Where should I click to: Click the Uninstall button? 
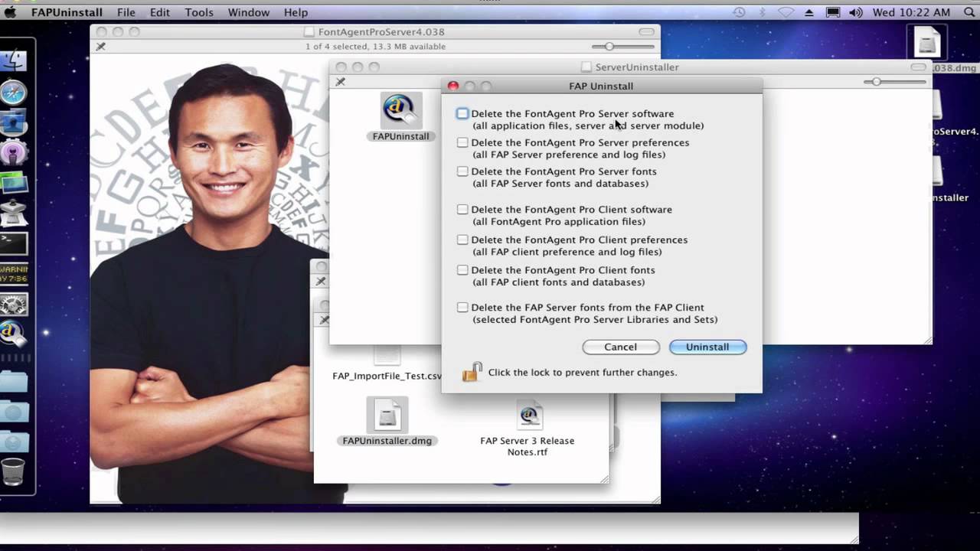click(x=707, y=347)
